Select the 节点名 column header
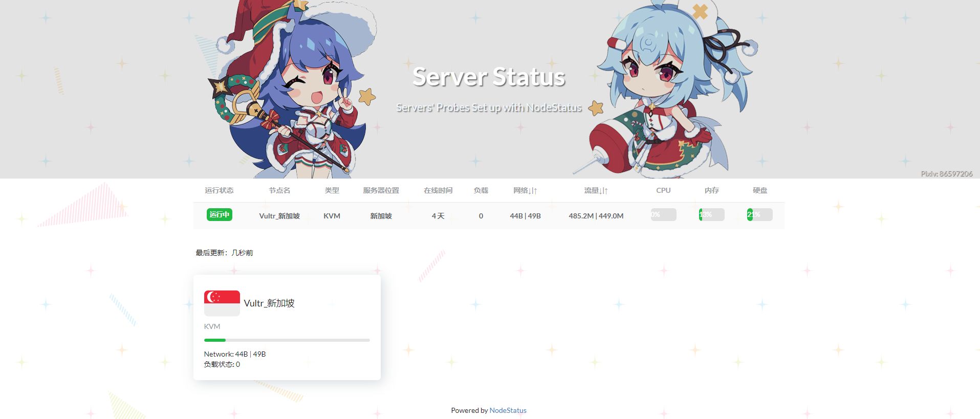980x419 pixels. (x=279, y=190)
